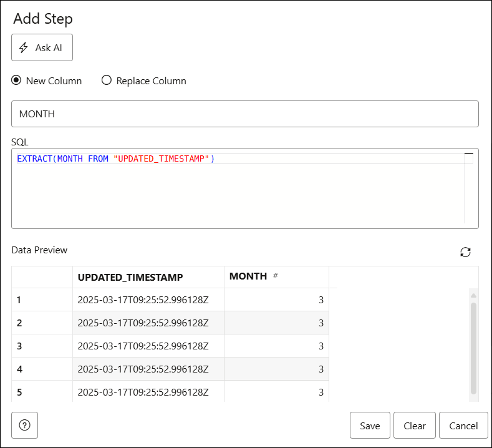Refresh the Data Preview

[x=465, y=252]
